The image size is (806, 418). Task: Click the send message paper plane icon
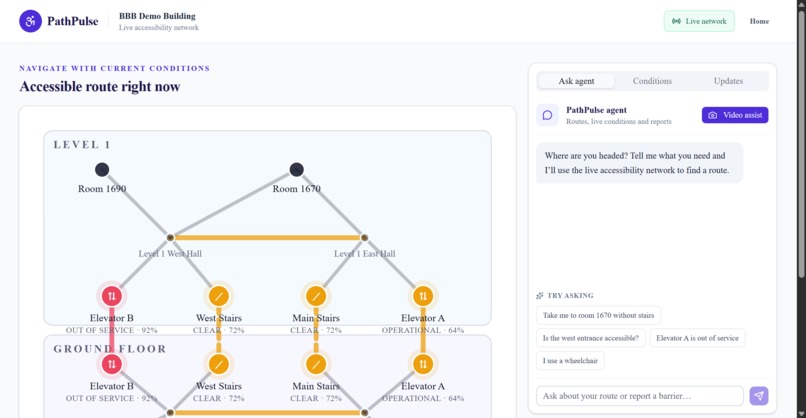click(x=759, y=396)
